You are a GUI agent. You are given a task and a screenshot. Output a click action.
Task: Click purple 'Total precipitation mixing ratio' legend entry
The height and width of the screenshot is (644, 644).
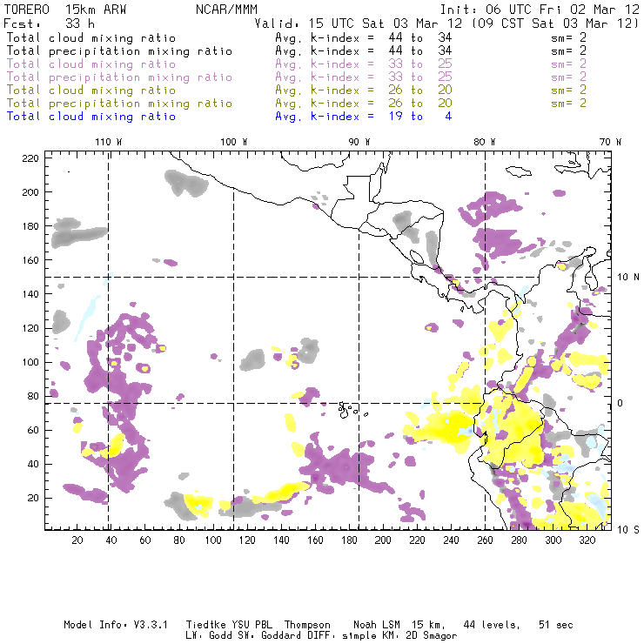tap(119, 77)
